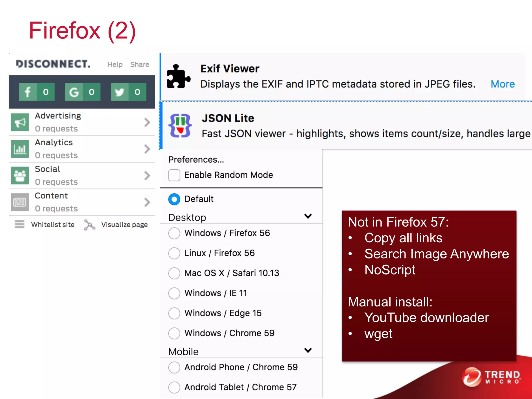Collapse the Desktop section chevron
This screenshot has height=399, width=532.
pos(308,216)
